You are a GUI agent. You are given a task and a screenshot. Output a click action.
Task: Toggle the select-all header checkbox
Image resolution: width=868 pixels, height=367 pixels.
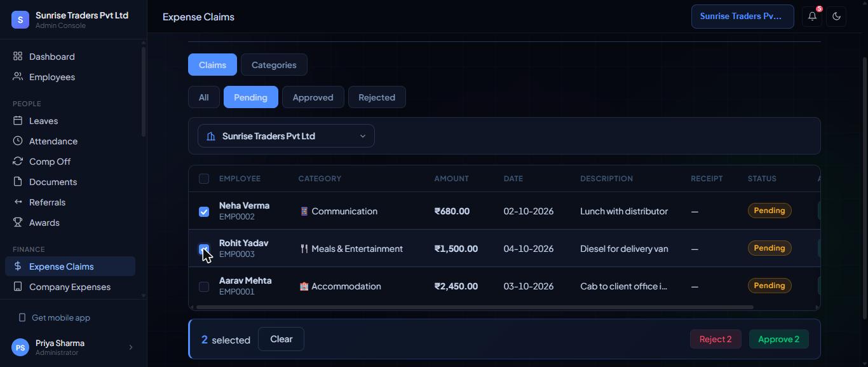tap(204, 179)
